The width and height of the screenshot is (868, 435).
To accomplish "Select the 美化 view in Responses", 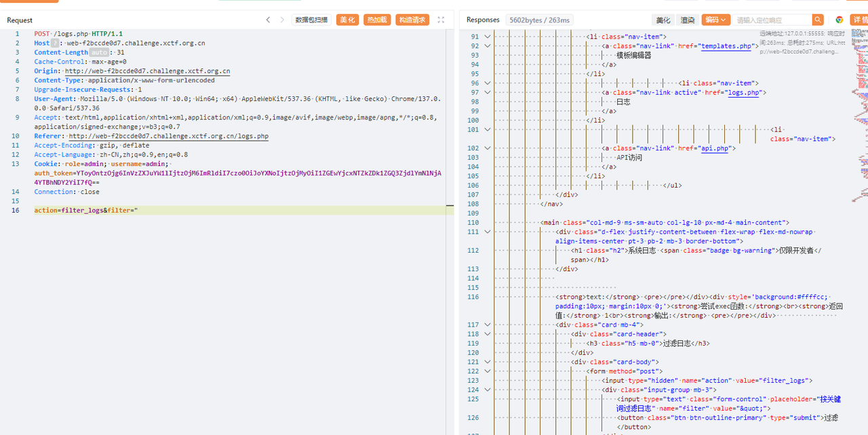I will point(663,20).
